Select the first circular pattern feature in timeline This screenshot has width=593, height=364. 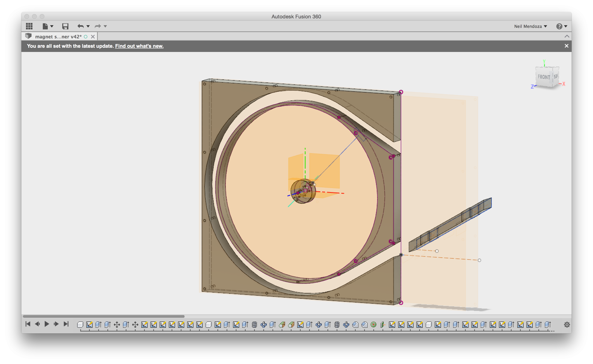[264, 325]
